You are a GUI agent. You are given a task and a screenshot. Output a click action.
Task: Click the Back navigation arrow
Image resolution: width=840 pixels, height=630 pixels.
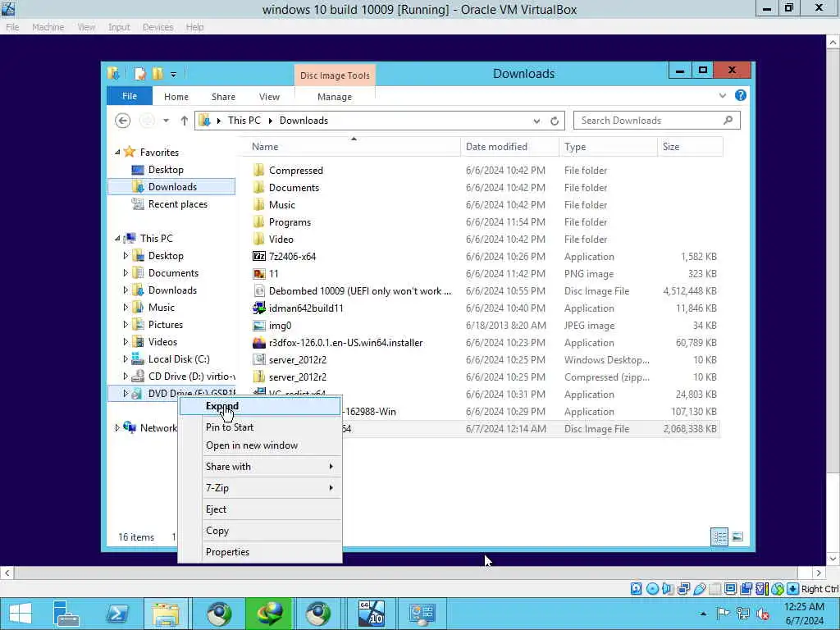pyautogui.click(x=123, y=121)
